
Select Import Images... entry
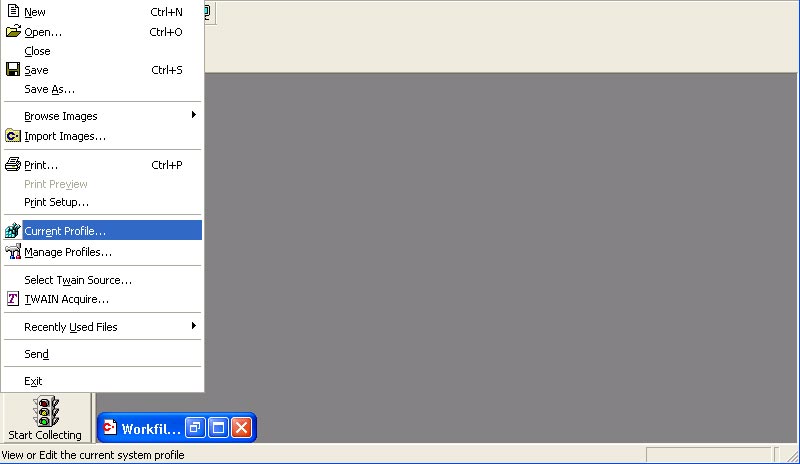click(x=102, y=136)
